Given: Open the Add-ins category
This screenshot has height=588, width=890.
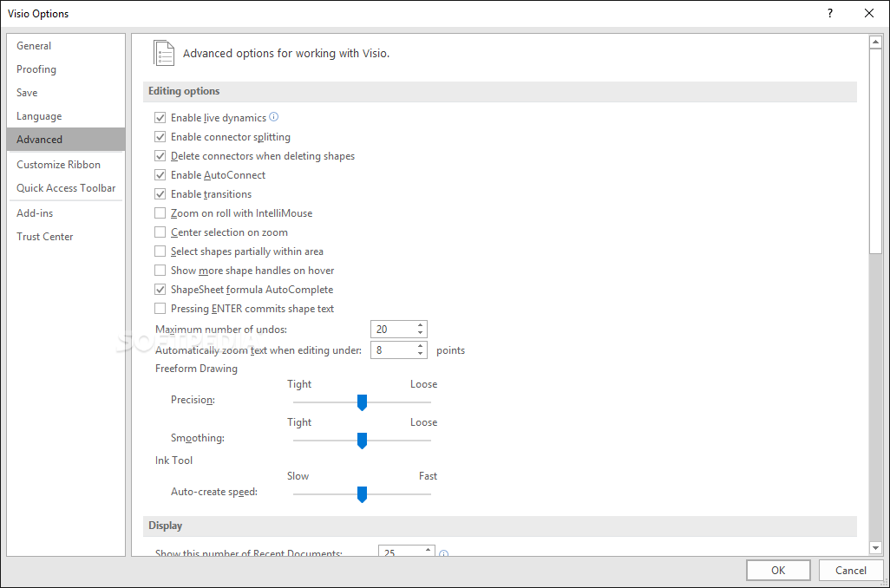Looking at the screenshot, I should click(x=66, y=212).
